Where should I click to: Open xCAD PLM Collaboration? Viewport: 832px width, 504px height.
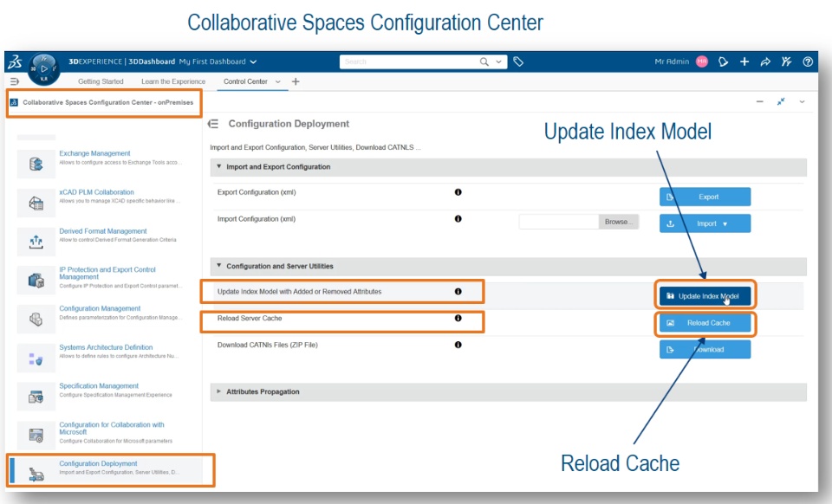point(96,192)
